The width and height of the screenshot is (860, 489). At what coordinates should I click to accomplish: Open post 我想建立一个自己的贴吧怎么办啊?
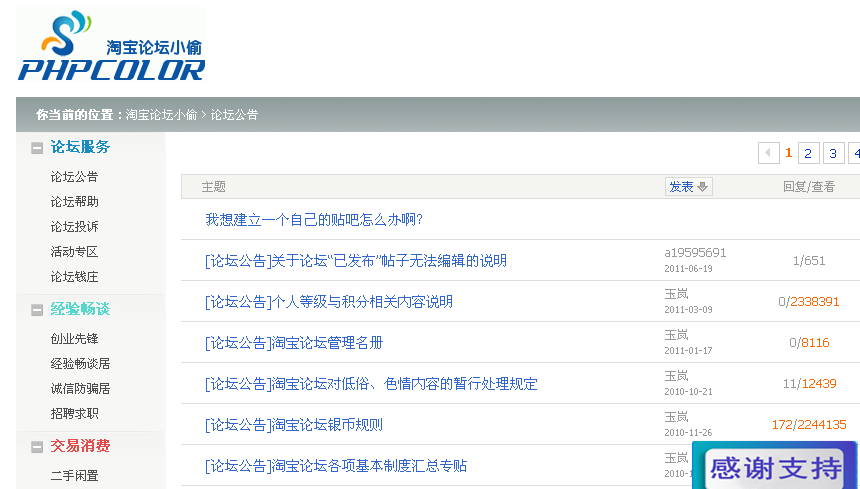click(x=314, y=220)
